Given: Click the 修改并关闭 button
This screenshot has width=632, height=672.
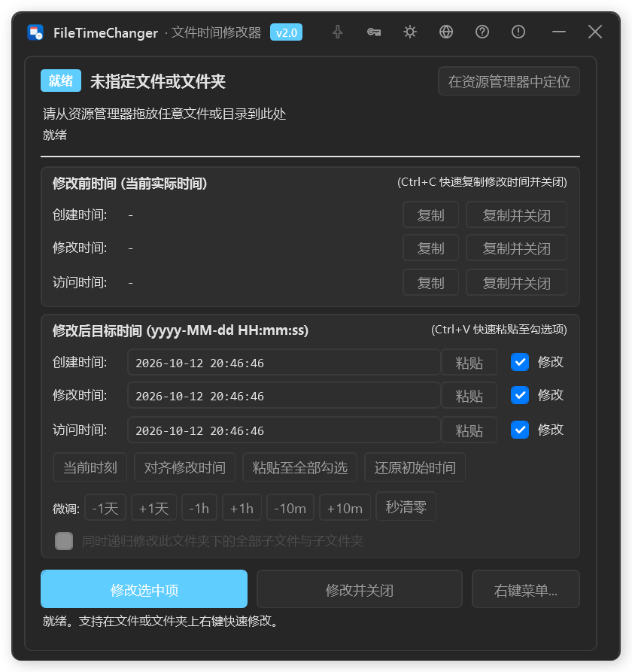Looking at the screenshot, I should pos(360,589).
